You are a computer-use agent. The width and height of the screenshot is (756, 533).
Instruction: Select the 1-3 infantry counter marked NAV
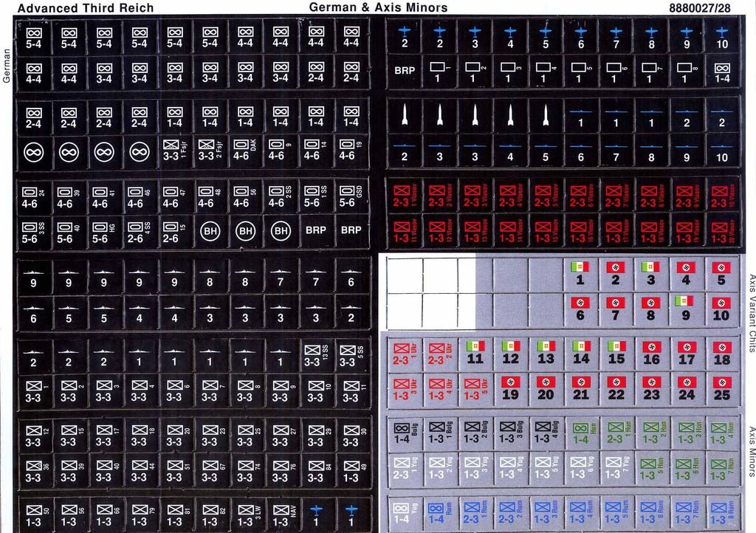coord(280,515)
